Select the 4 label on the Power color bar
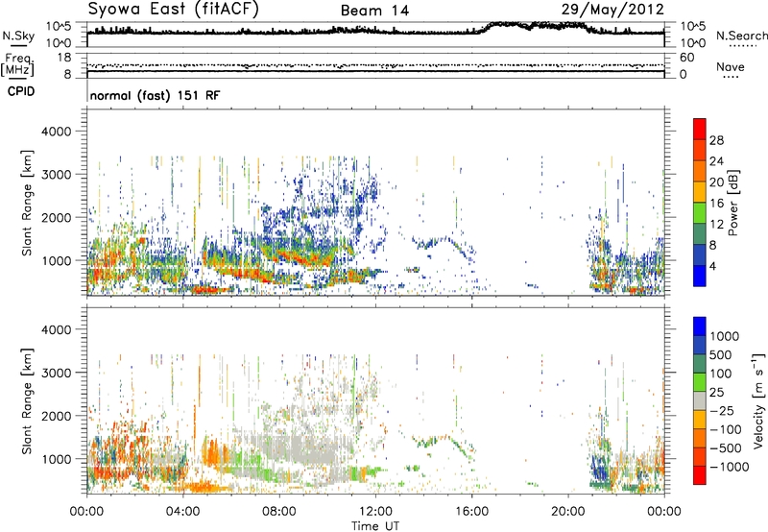This screenshot has width=768, height=532. (x=712, y=266)
